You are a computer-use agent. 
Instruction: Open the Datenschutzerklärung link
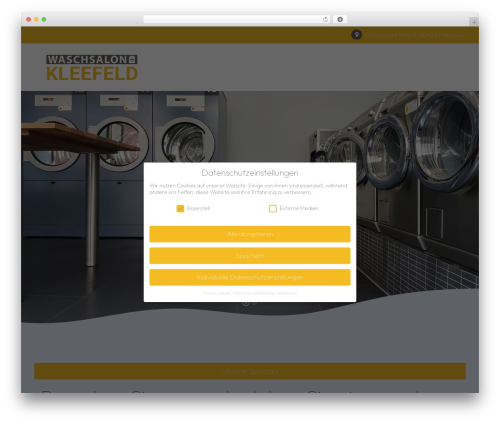point(254,293)
